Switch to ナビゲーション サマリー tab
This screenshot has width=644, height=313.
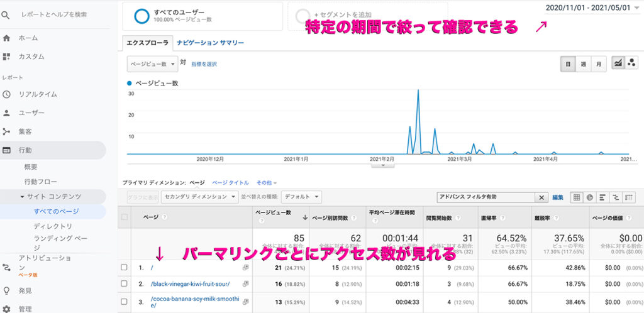tap(210, 43)
